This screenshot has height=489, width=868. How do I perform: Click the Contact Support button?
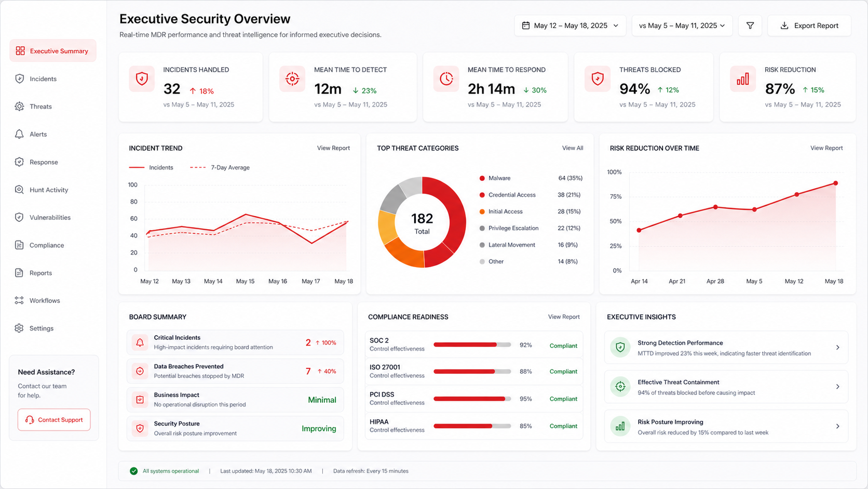(x=54, y=420)
